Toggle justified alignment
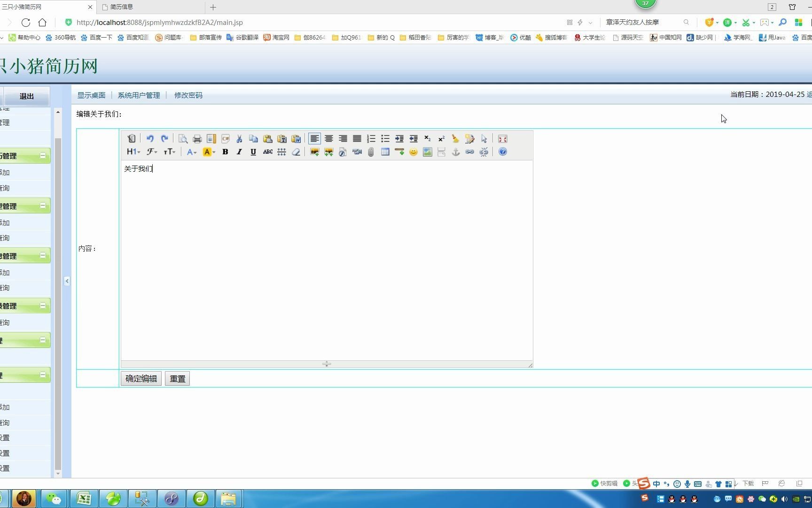The height and width of the screenshot is (508, 812). point(357,139)
